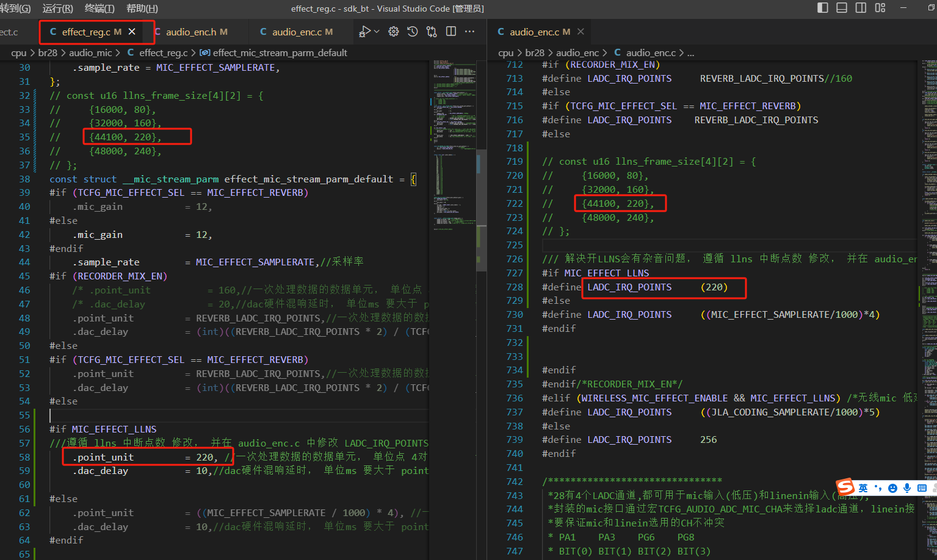Image resolution: width=937 pixels, height=560 pixels.
Task: Toggle the bottom panel layout
Action: coord(842,8)
